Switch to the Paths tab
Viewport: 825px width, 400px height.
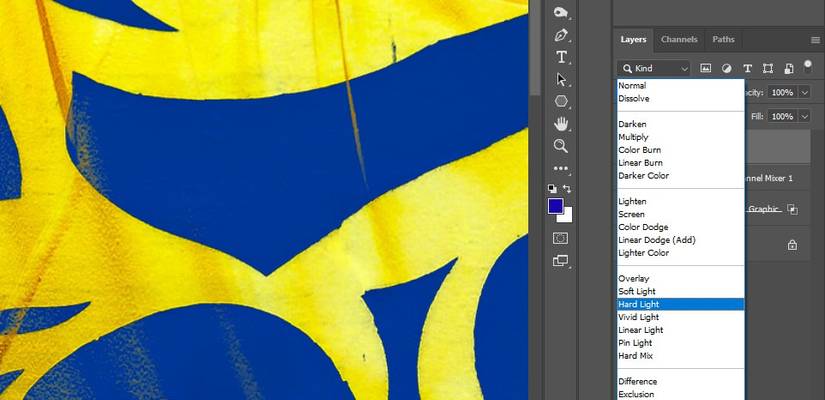(723, 39)
